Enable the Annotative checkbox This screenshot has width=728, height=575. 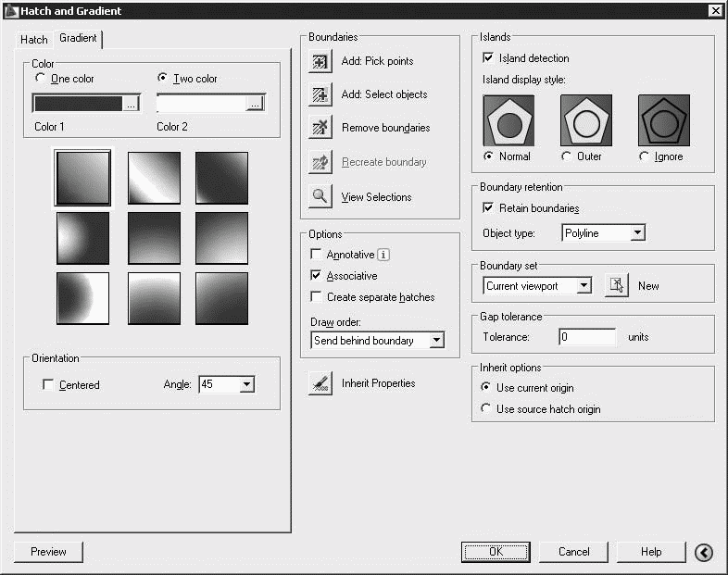point(318,255)
